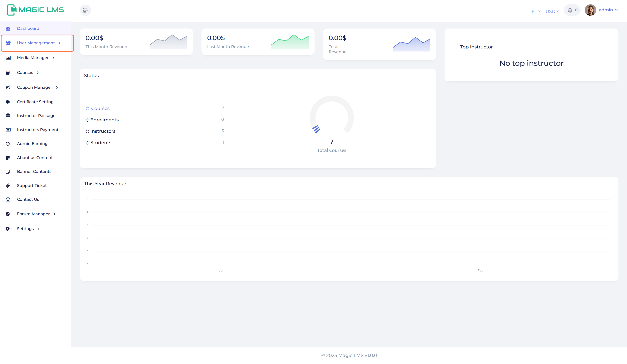Screen dimensions: 627x364
Task: Click the Instructors Payment money icon
Action: pos(8,130)
